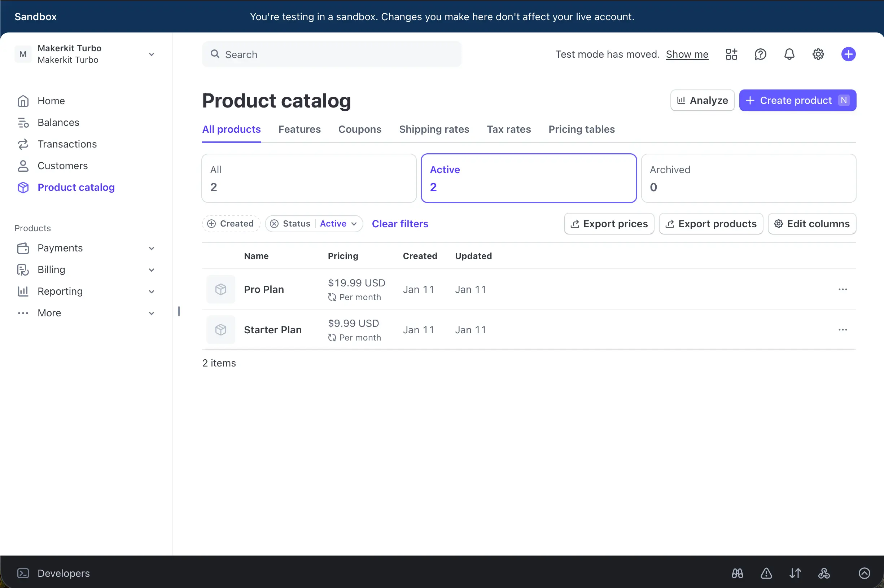Viewport: 884px width, 588px height.
Task: Switch to the Shipping rates tab
Action: pyautogui.click(x=434, y=129)
